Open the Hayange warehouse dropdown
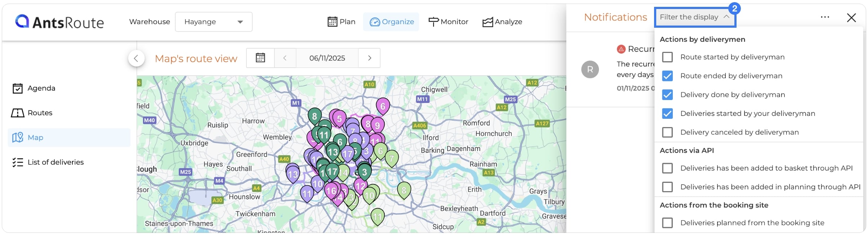 click(214, 22)
